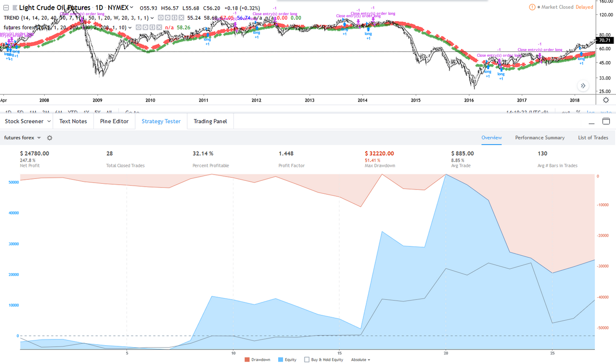Remove futures forex strategy with X icon
The image size is (616, 364).
[x=158, y=27]
